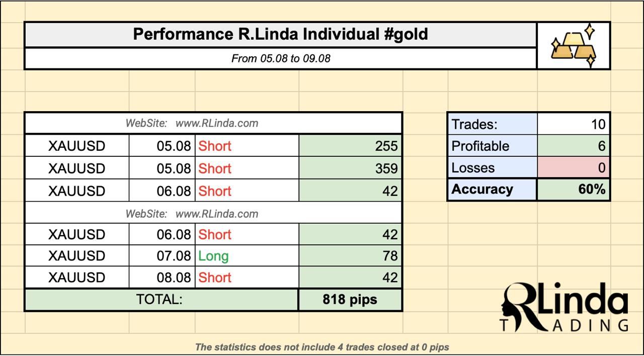Viewport: 644px width, 356px height.
Task: Open the first www.RLinda.com website link
Action: coord(216,123)
